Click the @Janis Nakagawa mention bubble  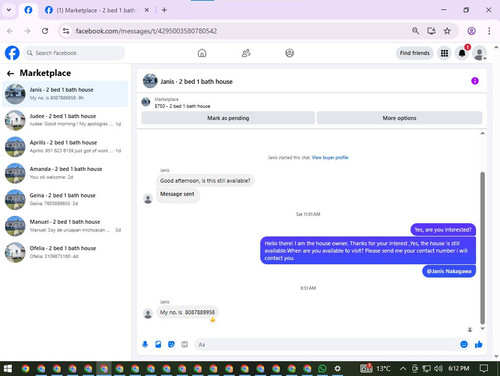tap(449, 271)
